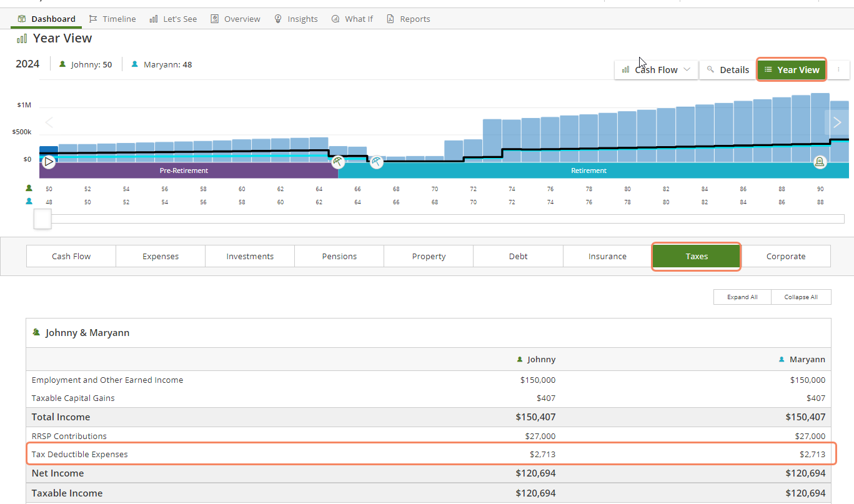Expand all tax table sections
The height and width of the screenshot is (504, 854).
pos(742,297)
